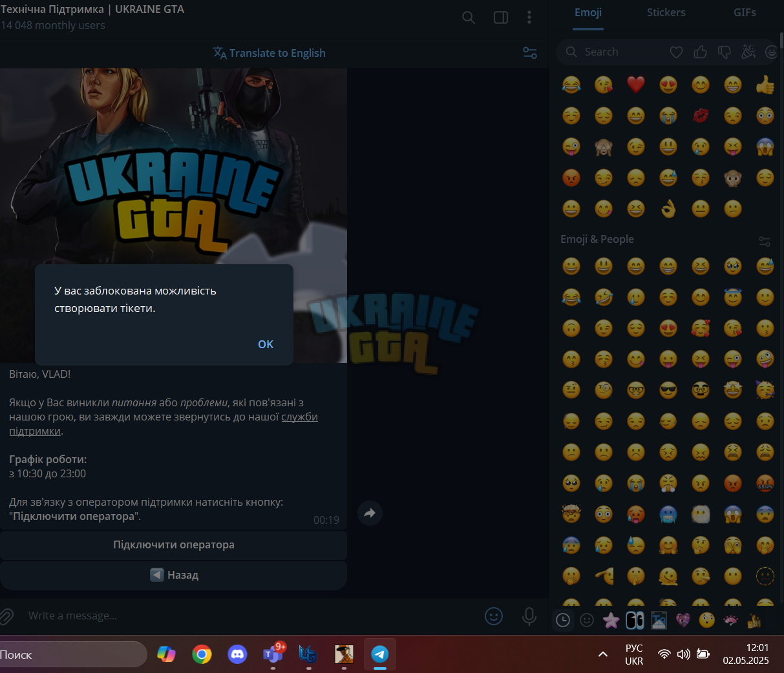
Task: Filter emoji by thumbs-up outline category
Action: [700, 52]
